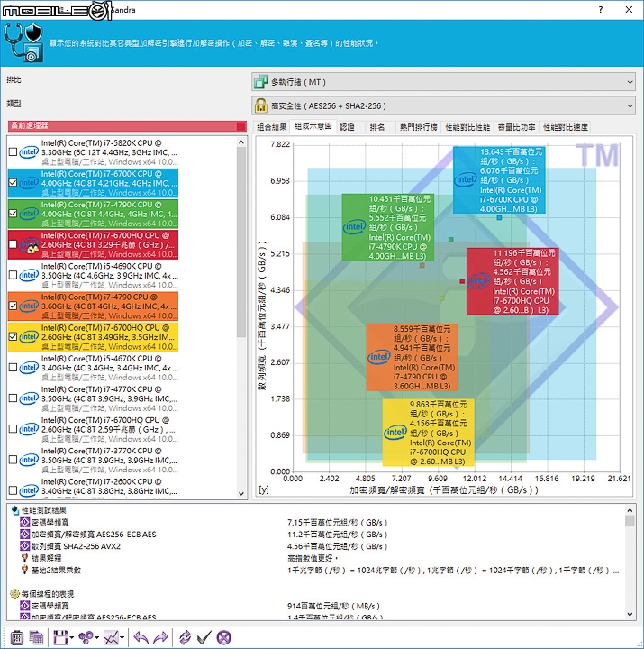644x649 pixels.
Task: Switch to the 熱門排行榜 tab
Action: (418, 127)
